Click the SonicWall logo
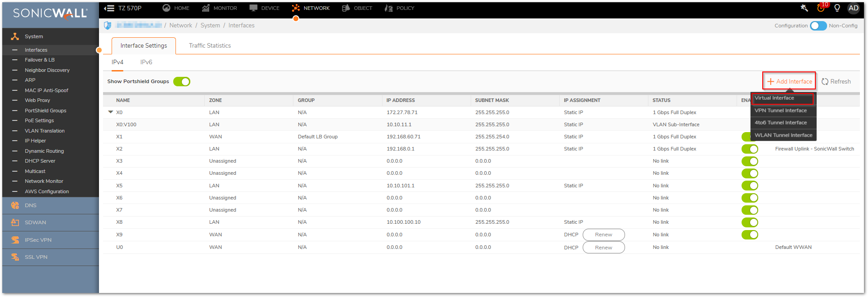The height and width of the screenshot is (297, 868). pos(50,13)
